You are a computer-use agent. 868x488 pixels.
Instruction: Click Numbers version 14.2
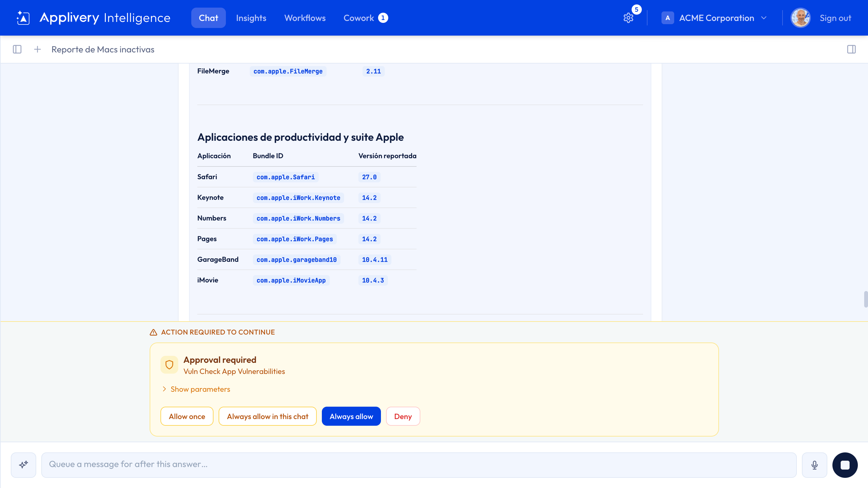(x=369, y=218)
